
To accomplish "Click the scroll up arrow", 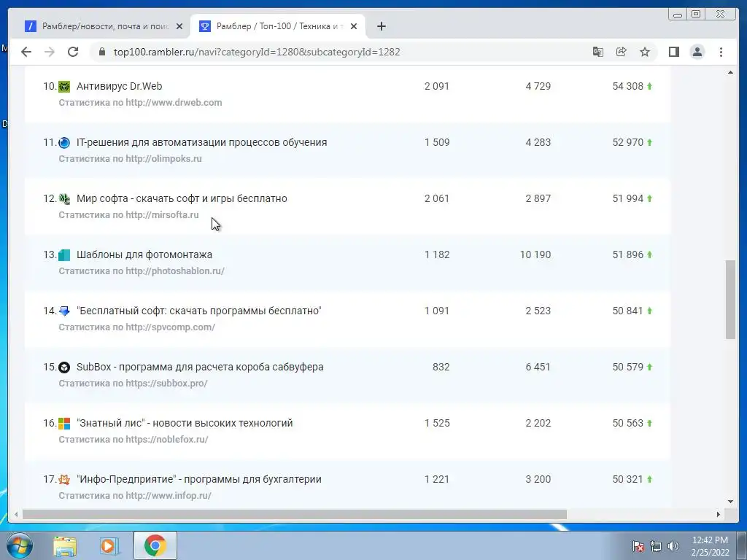I will tap(730, 72).
